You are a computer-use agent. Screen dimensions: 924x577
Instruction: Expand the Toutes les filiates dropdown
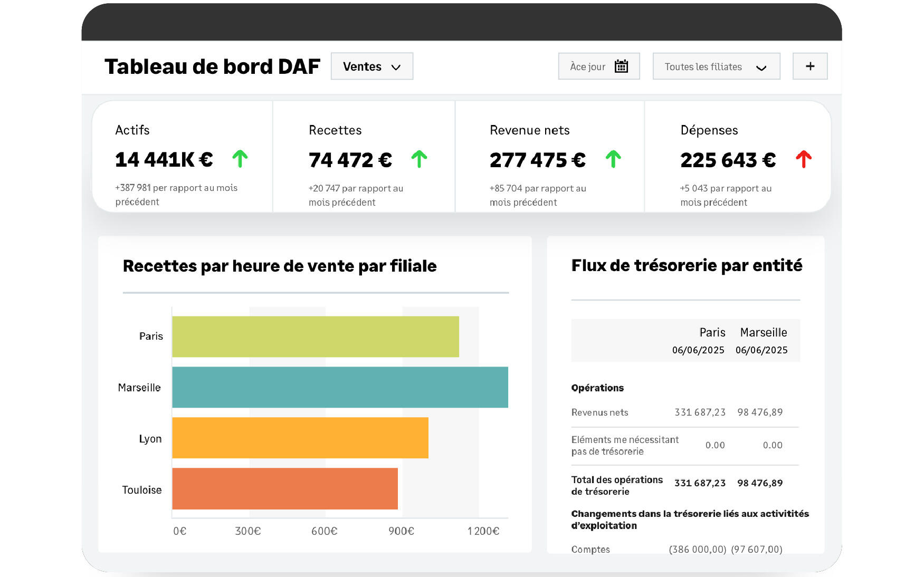point(716,66)
